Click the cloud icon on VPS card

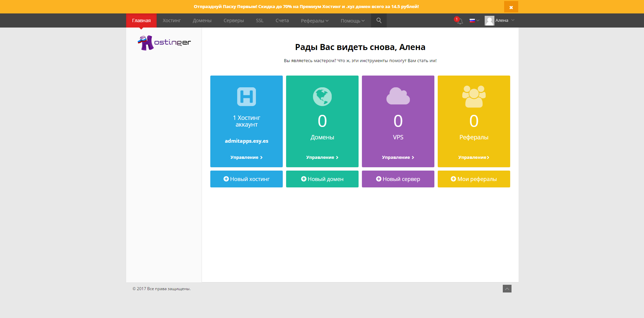tap(398, 96)
